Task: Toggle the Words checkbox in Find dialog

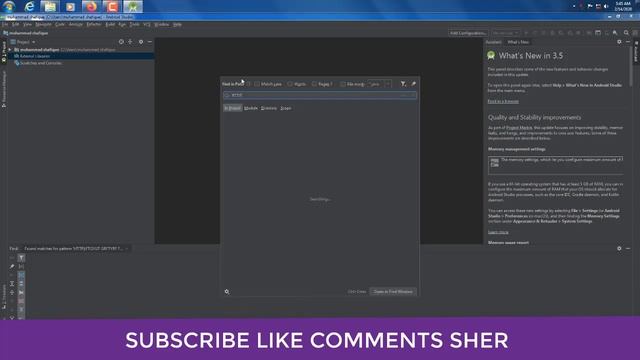Action: 290,84
